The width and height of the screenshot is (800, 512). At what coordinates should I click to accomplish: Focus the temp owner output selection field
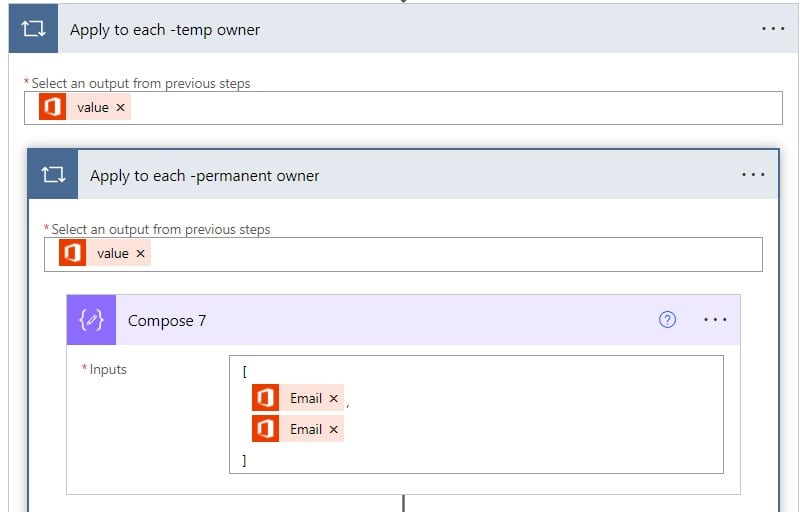(x=403, y=108)
